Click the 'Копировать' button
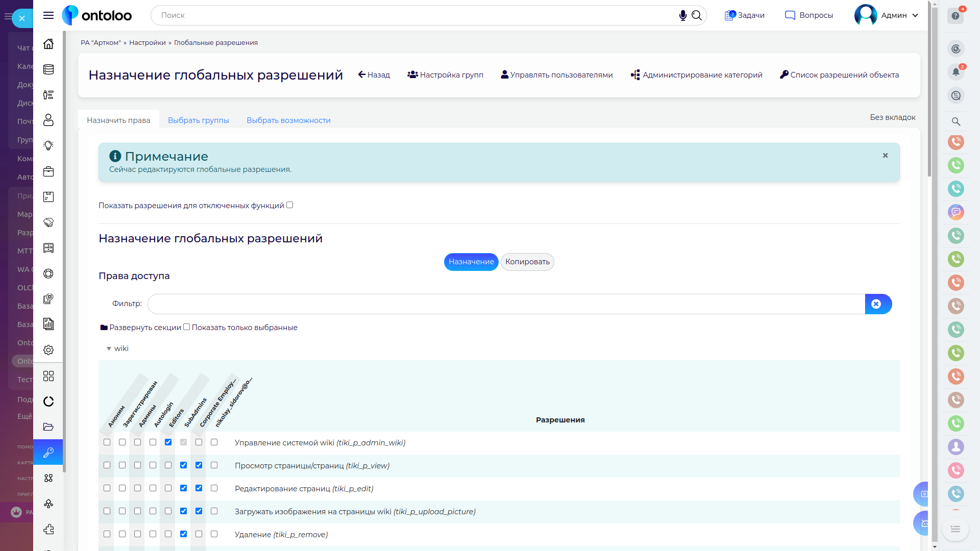This screenshot has width=980, height=551. point(527,262)
